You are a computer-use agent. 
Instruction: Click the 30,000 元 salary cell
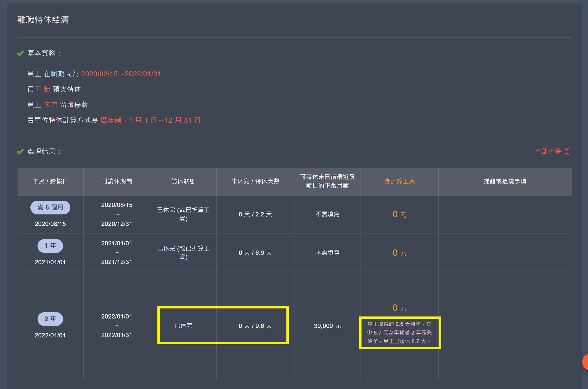point(327,326)
